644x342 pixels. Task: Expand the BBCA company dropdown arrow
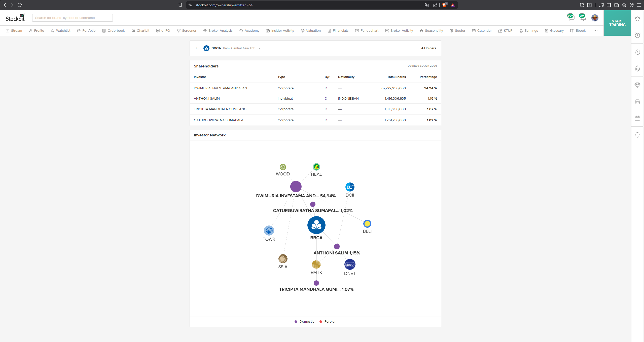pos(259,48)
